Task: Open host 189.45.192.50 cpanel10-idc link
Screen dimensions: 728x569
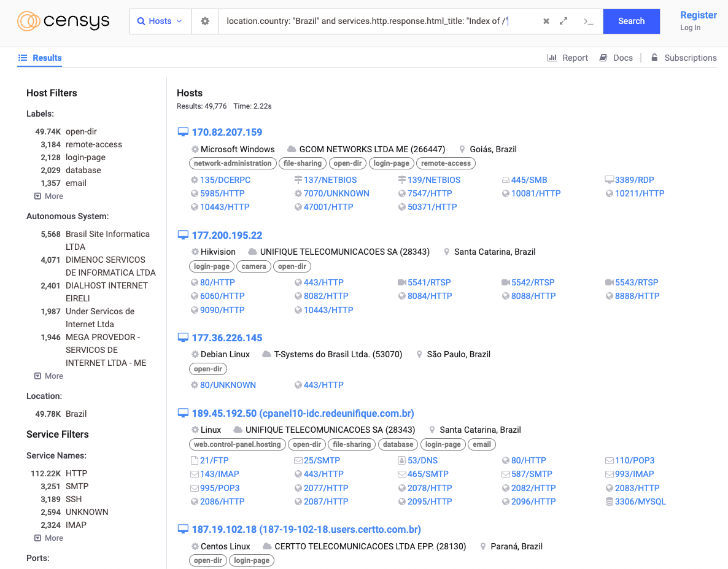Action: 303,413
